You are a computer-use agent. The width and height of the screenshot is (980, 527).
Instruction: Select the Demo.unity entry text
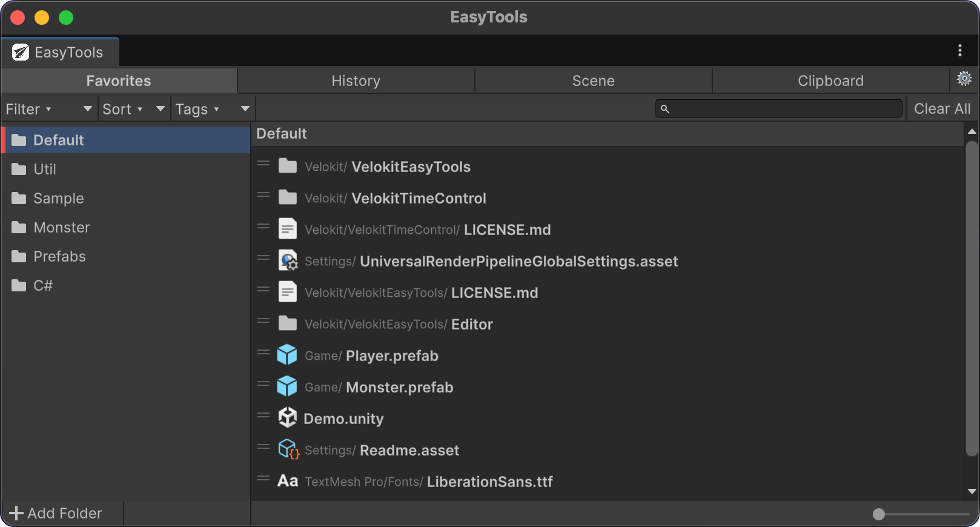pyautogui.click(x=343, y=419)
